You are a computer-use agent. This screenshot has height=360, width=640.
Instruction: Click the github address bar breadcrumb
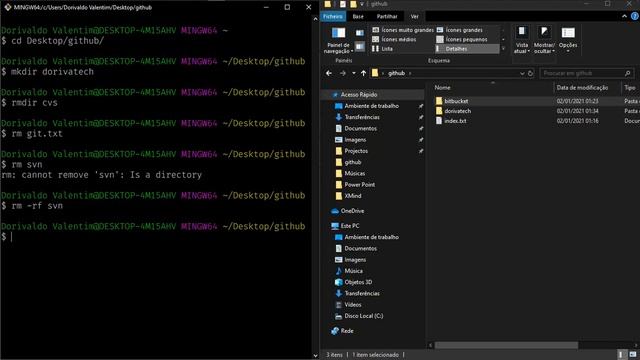(x=396, y=73)
